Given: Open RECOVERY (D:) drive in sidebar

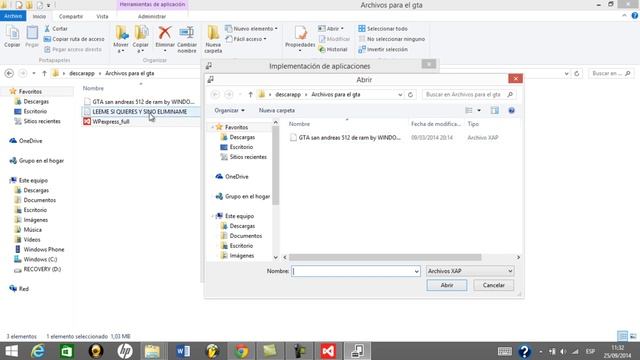Looking at the screenshot, I should coord(38,269).
